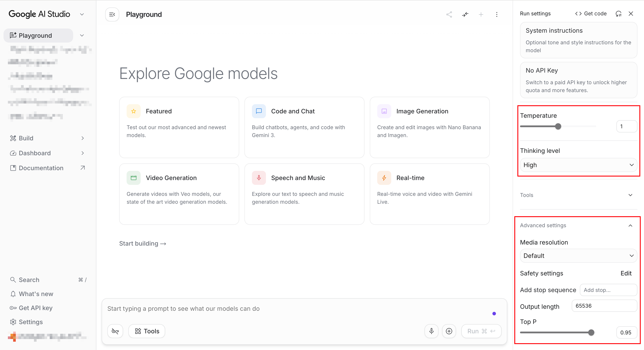
Task: Click the Google AI Studio logo
Action: [x=39, y=14]
